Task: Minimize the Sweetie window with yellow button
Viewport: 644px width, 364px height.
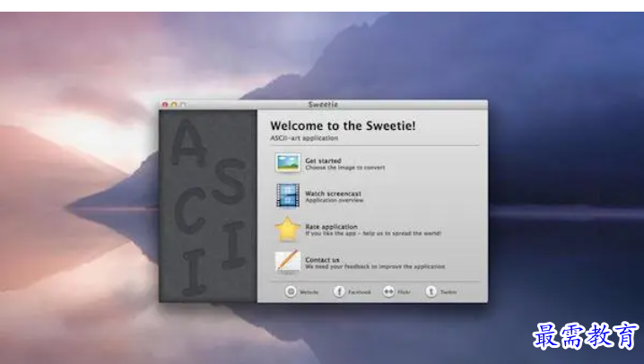Action: [x=174, y=105]
